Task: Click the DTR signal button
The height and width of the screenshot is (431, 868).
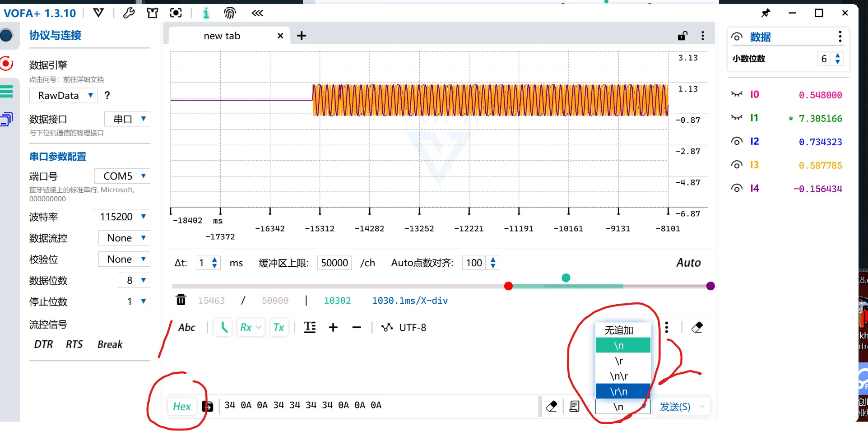Action: click(x=43, y=344)
